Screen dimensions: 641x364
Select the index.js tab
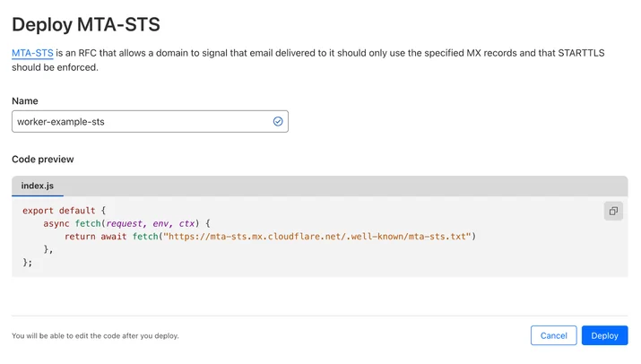click(x=37, y=186)
